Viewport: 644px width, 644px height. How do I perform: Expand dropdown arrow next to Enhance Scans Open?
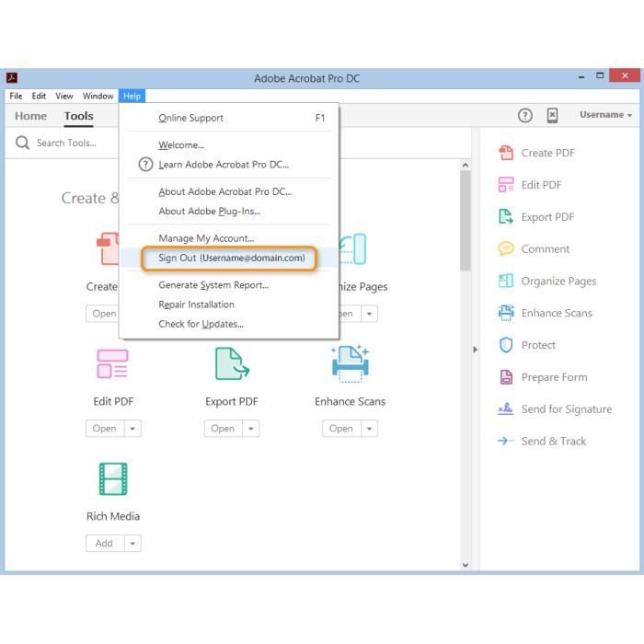coord(369,429)
